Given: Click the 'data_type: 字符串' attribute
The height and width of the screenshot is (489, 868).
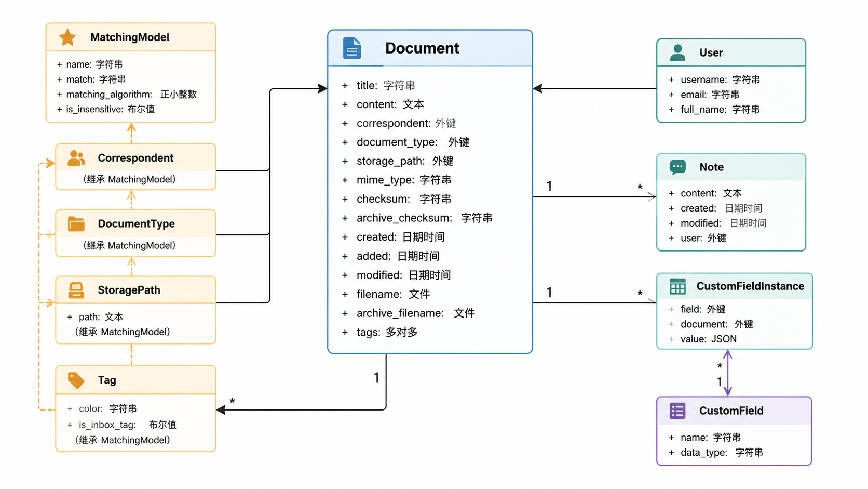Looking at the screenshot, I should pos(715,453).
